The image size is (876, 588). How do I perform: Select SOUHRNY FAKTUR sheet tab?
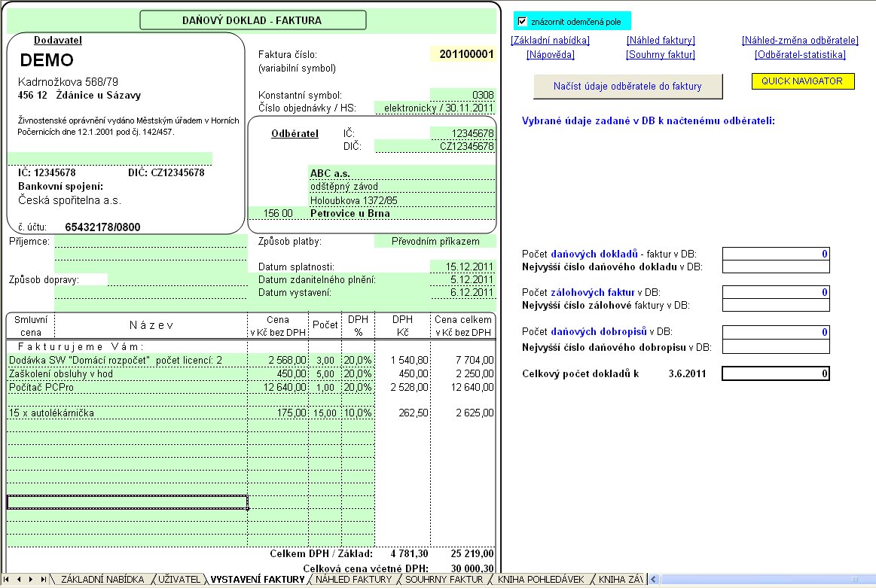(444, 580)
